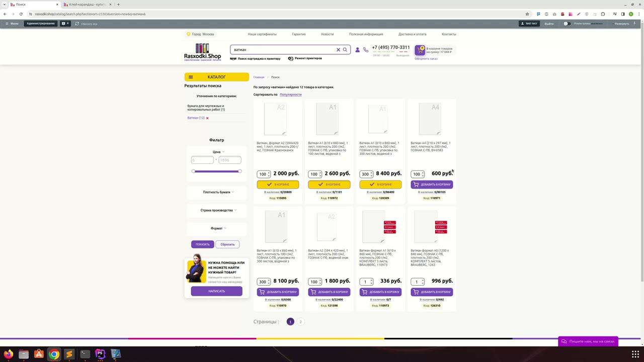The height and width of the screenshot is (362, 644).
Task: Open Ubuntu Software in the dock
Action: click(39, 354)
